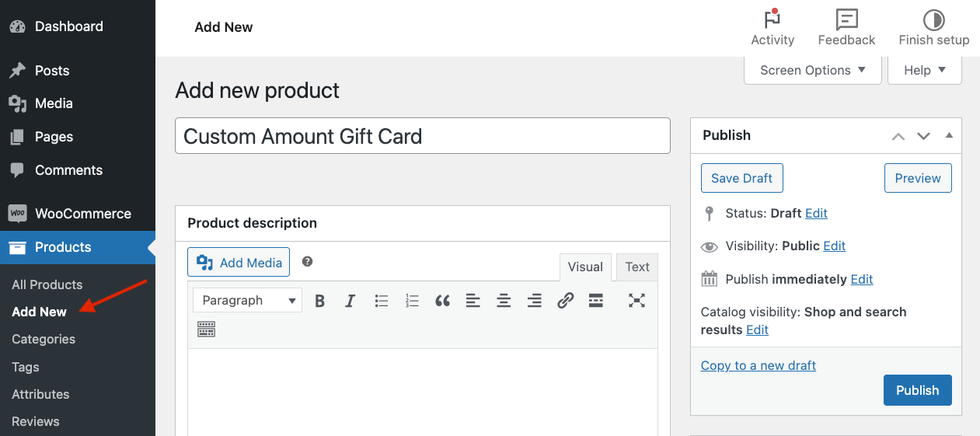Enter distraction-free fullscreen editor mode
This screenshot has height=436, width=980.
point(637,301)
